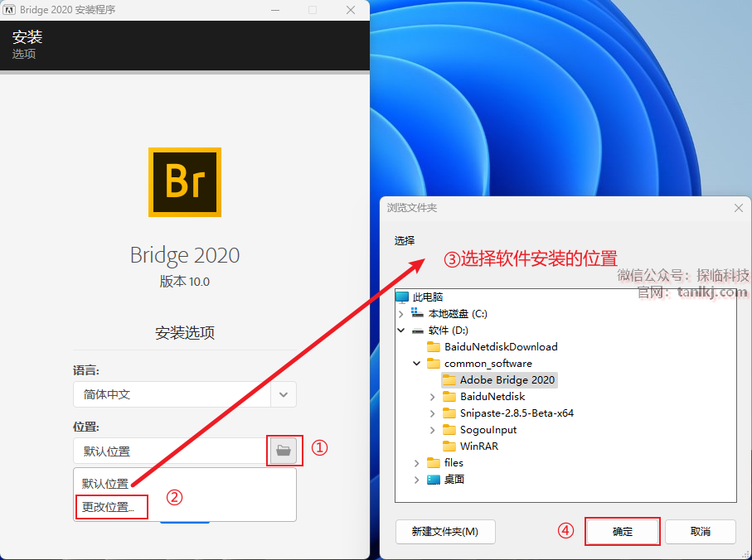Collapse the 软件 (D:) drive node

401,330
